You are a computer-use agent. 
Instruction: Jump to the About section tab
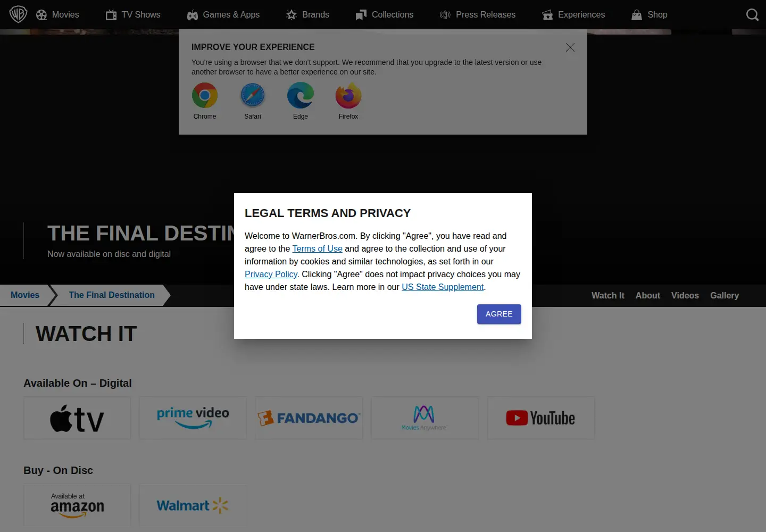[648, 295]
